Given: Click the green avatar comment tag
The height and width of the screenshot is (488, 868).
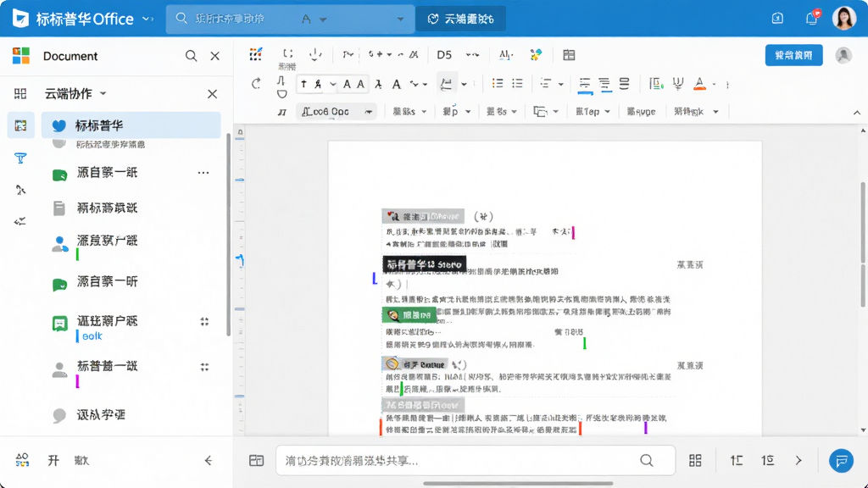Looking at the screenshot, I should point(409,315).
